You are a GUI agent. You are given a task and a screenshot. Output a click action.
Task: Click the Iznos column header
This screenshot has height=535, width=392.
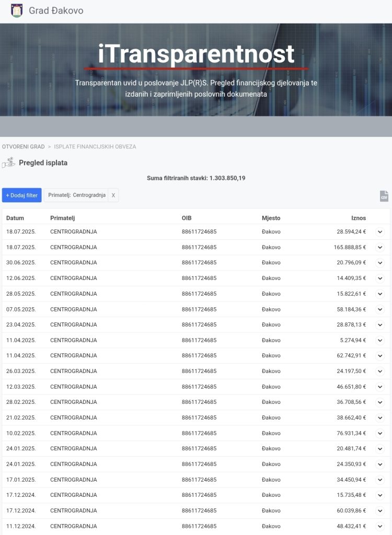click(x=359, y=218)
